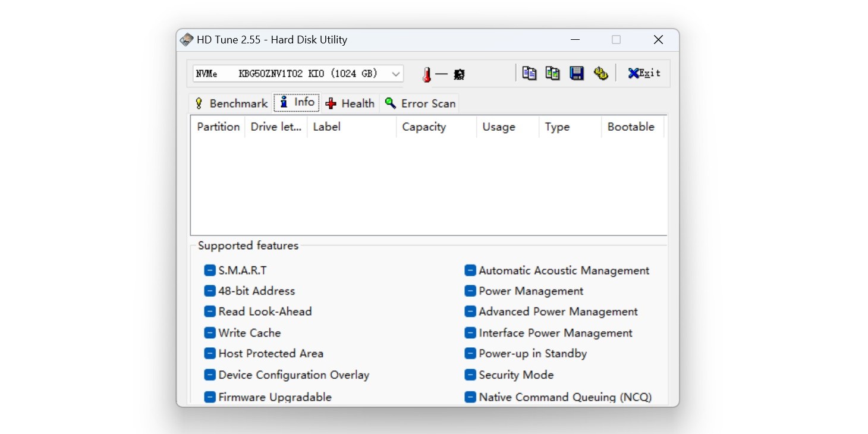Click the HD Tune title bar app icon
The height and width of the screenshot is (434, 868).
(187, 40)
